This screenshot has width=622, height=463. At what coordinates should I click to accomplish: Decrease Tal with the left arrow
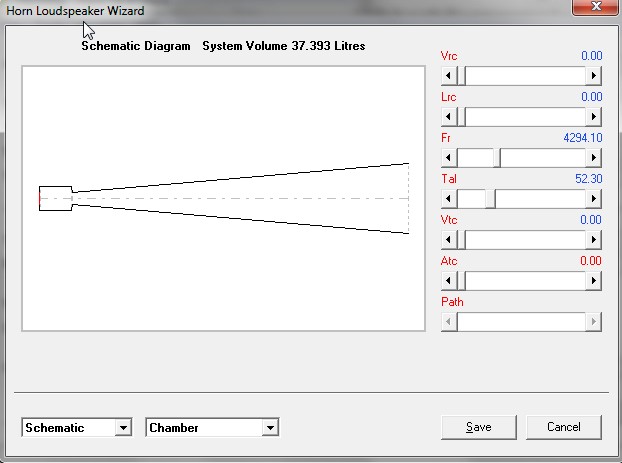(x=449, y=198)
